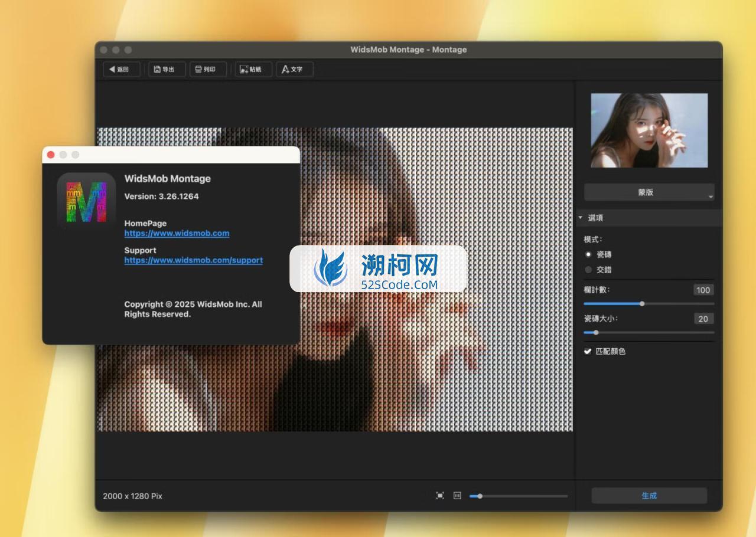Click the 瓷磚大小 value field showing 20
756x537 pixels.
(x=703, y=319)
